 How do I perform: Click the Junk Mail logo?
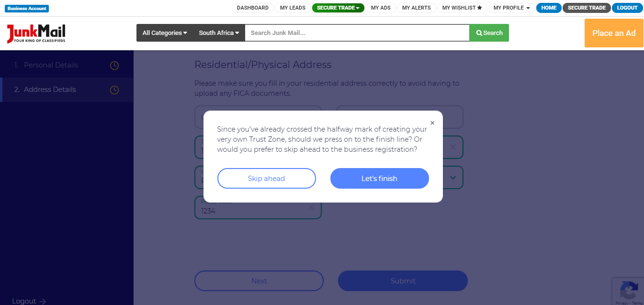pyautogui.click(x=36, y=33)
